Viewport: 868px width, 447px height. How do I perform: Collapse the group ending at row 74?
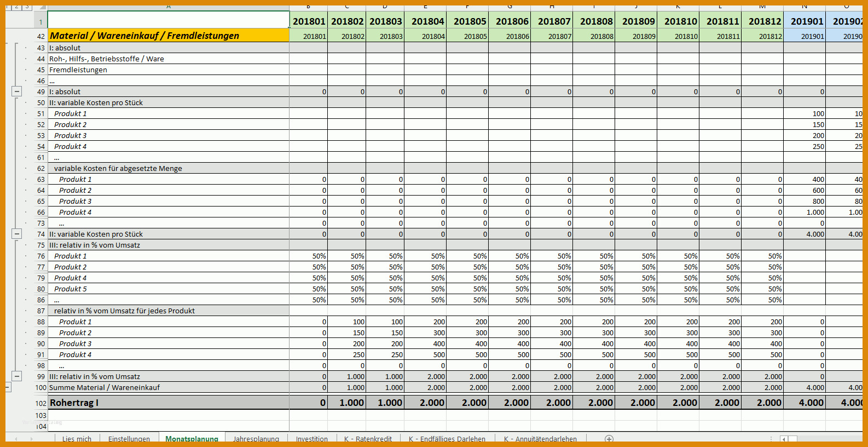pyautogui.click(x=17, y=234)
